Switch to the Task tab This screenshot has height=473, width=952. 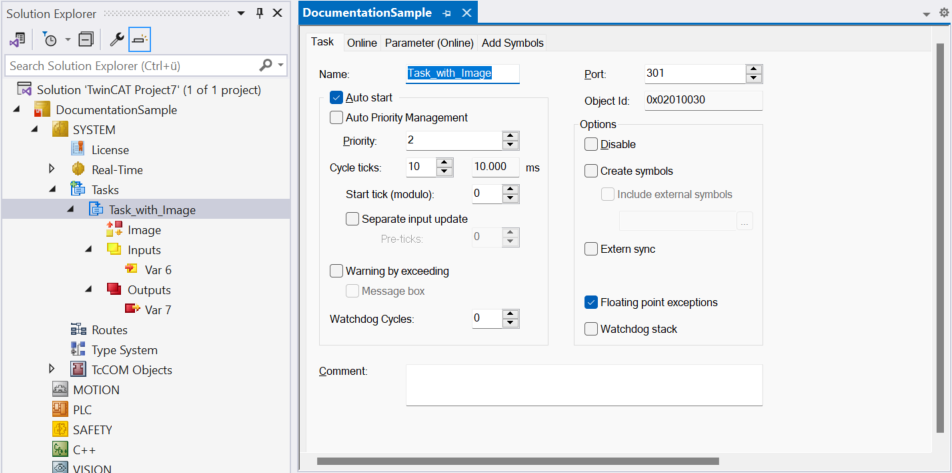322,42
